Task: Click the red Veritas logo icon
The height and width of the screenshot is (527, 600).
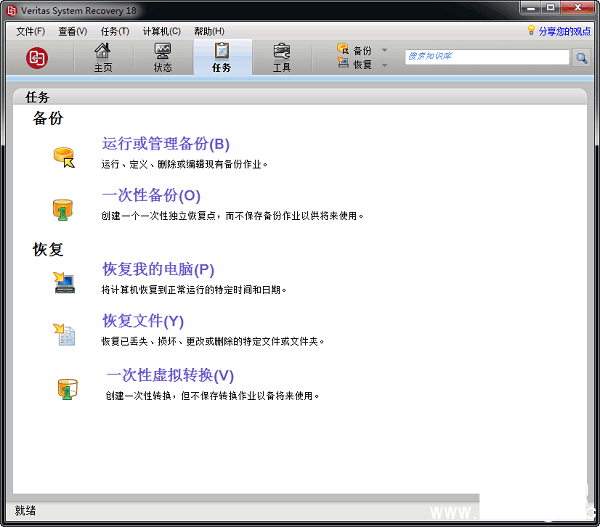Action: coord(38,58)
